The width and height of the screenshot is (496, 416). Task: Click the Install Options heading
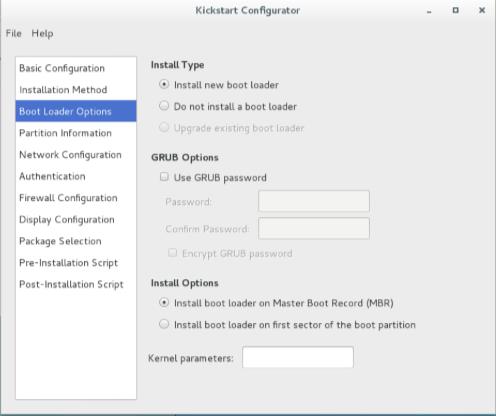coord(184,283)
